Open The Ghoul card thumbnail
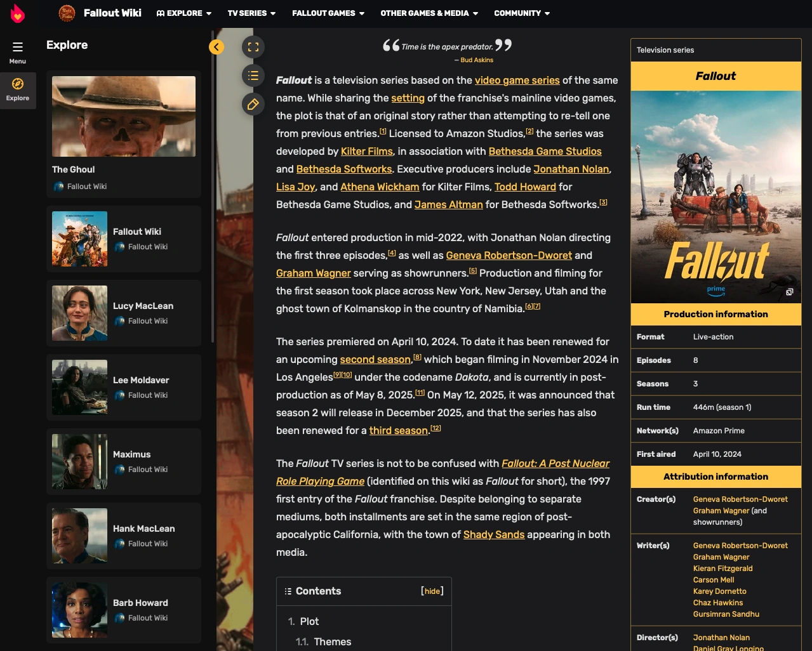 124,116
